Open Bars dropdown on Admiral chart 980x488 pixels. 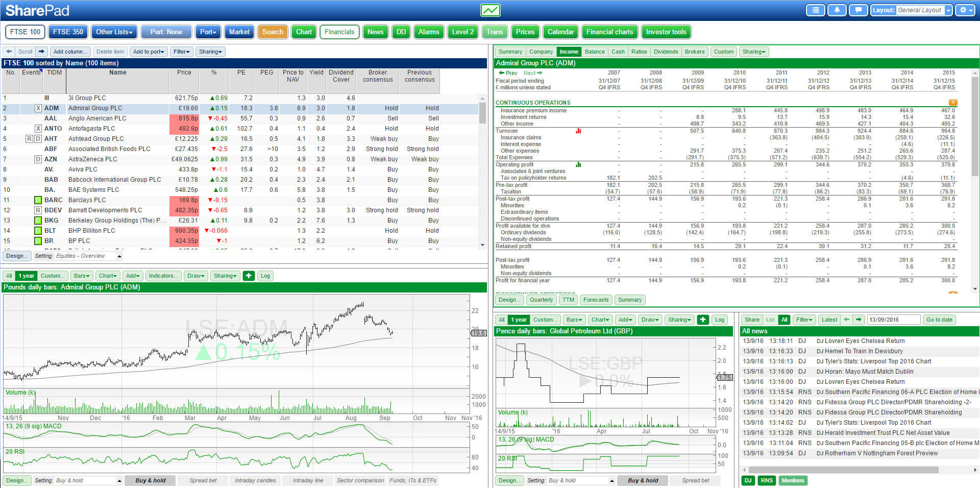[x=82, y=276]
